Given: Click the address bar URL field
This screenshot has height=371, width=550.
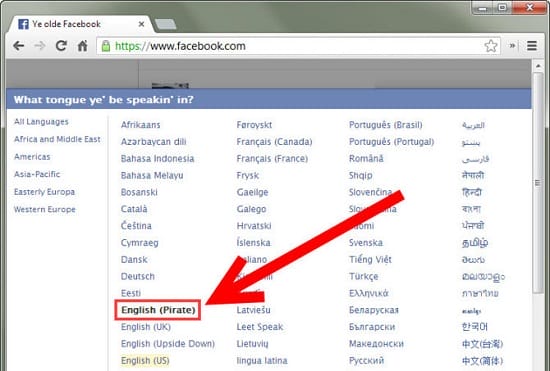Looking at the screenshot, I should [298, 46].
